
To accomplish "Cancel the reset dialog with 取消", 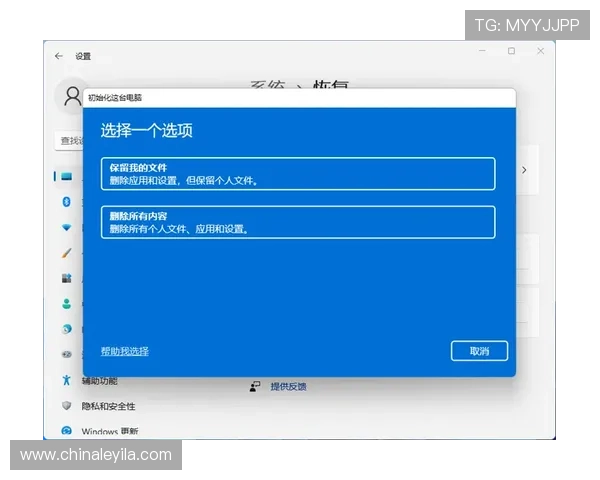I will point(479,351).
